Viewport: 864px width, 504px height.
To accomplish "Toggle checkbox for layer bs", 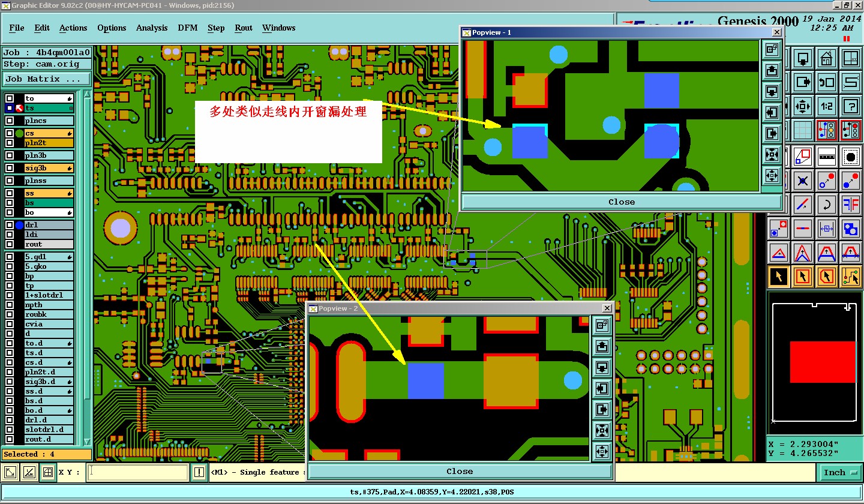I will [10, 203].
